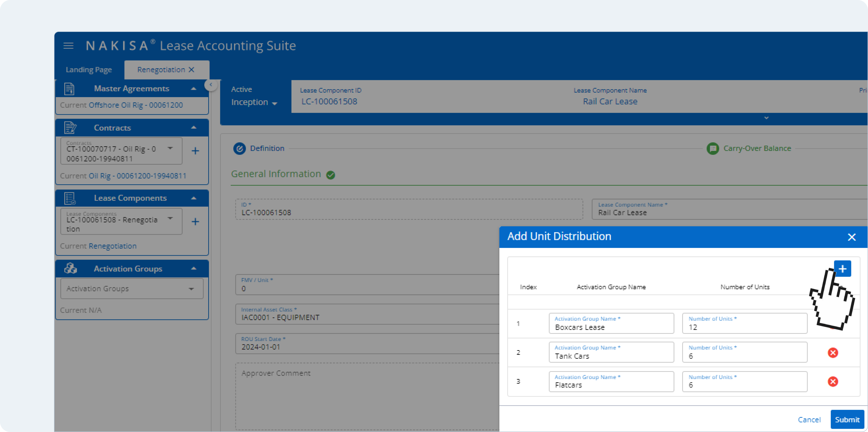This screenshot has width=868, height=432.
Task: Click the Definition step icon
Action: tap(239, 148)
